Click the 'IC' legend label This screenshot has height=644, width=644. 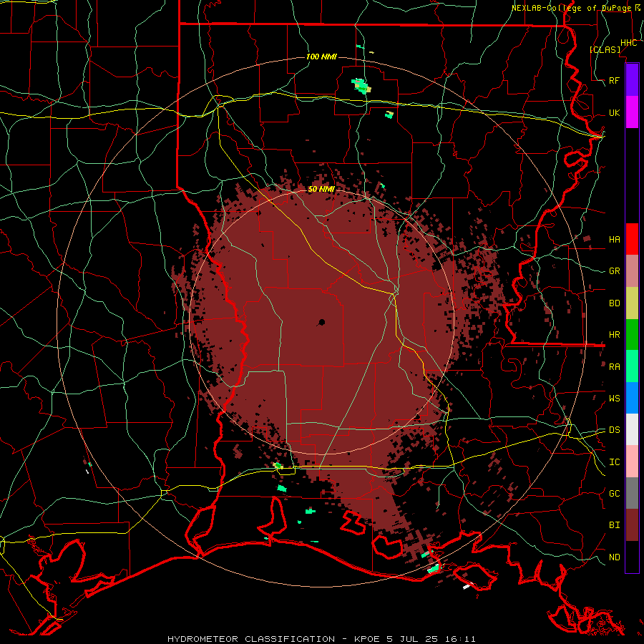pyautogui.click(x=614, y=462)
